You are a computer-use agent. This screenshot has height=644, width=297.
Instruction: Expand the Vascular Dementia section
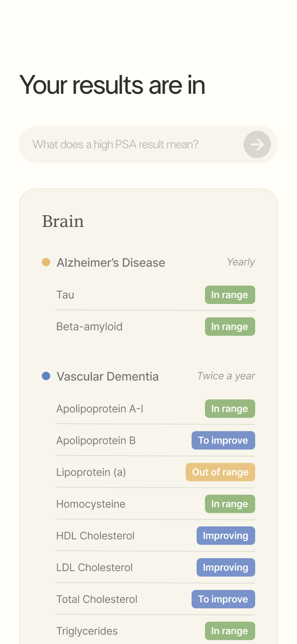108,376
